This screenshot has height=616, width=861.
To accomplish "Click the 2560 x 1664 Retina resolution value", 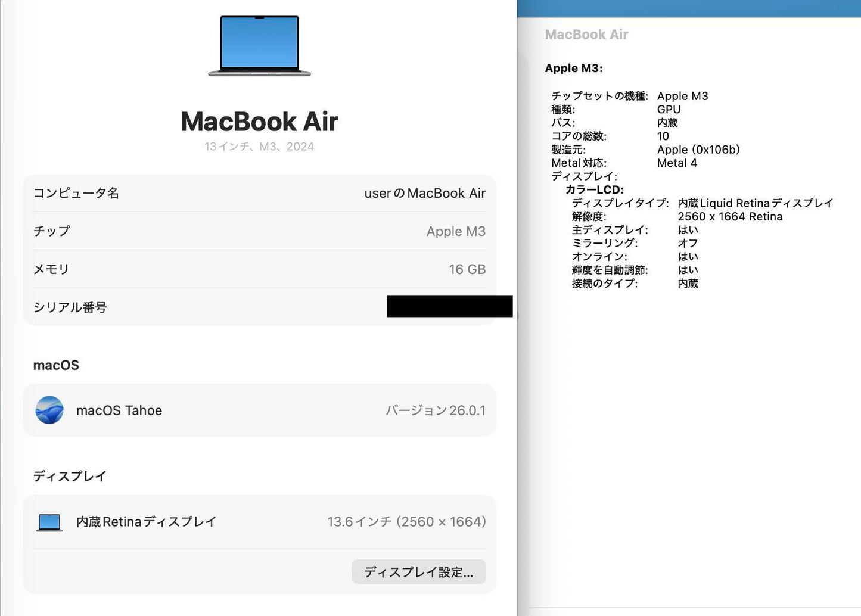I will tap(731, 216).
